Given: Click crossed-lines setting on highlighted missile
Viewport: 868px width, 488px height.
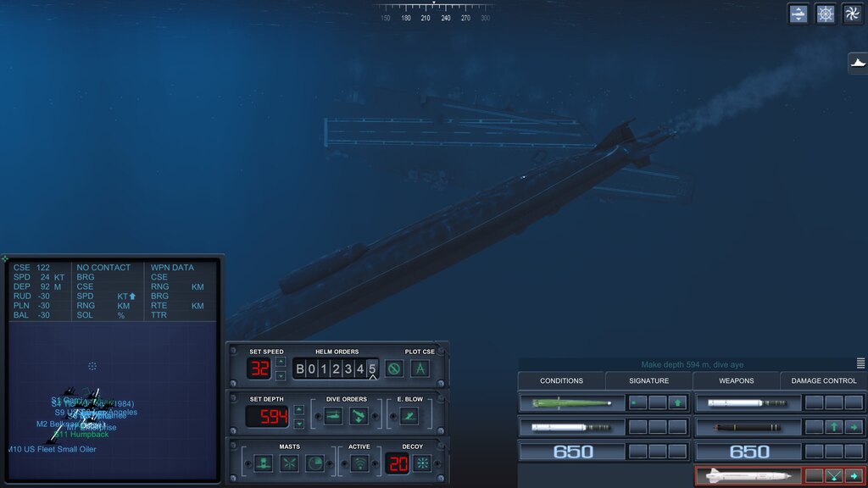Looking at the screenshot, I should coord(834,476).
